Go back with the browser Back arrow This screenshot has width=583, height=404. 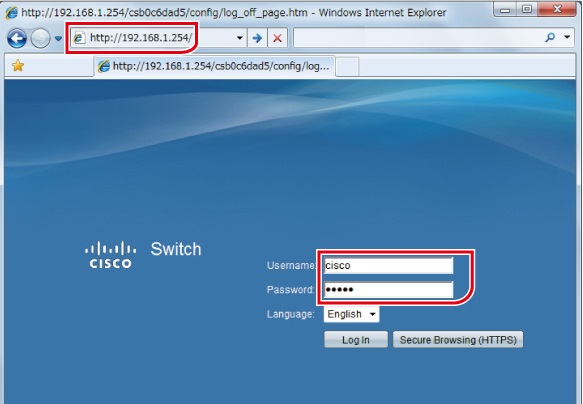(17, 38)
